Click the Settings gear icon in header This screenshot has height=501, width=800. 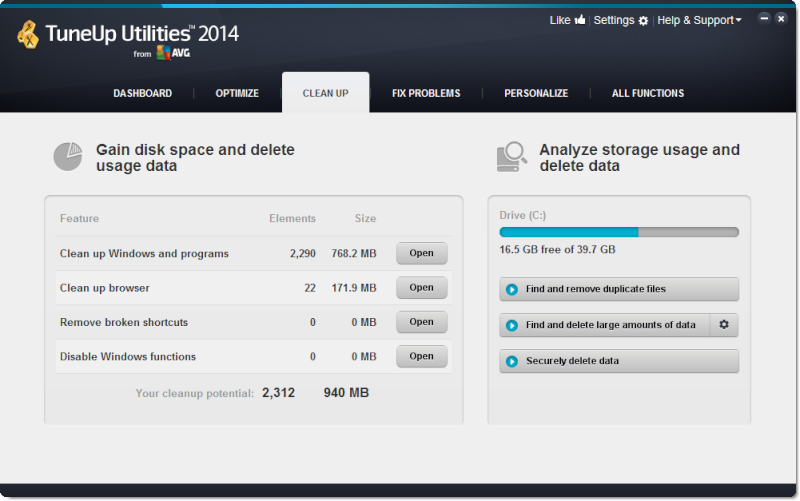(x=643, y=21)
